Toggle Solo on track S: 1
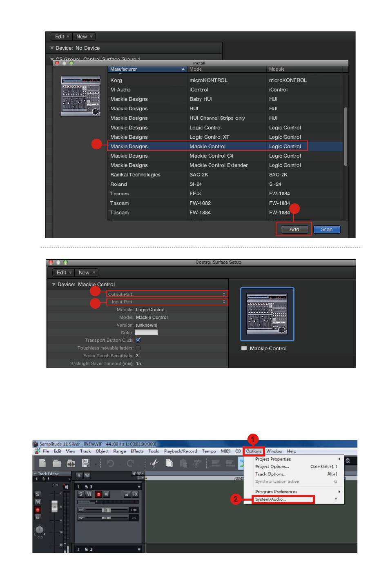 (81, 494)
